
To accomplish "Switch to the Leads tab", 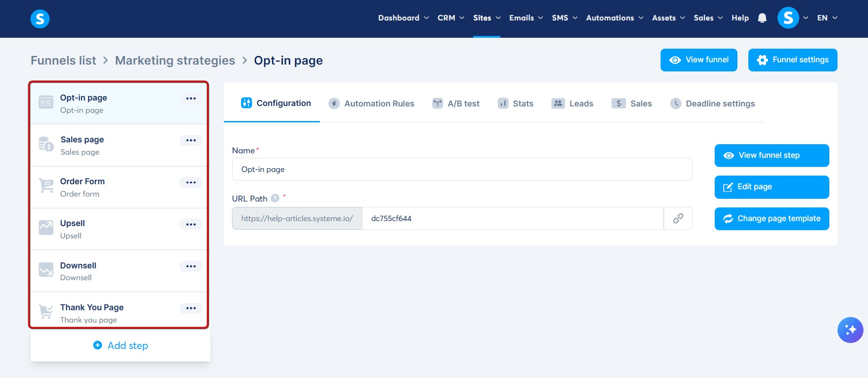I will click(x=572, y=104).
